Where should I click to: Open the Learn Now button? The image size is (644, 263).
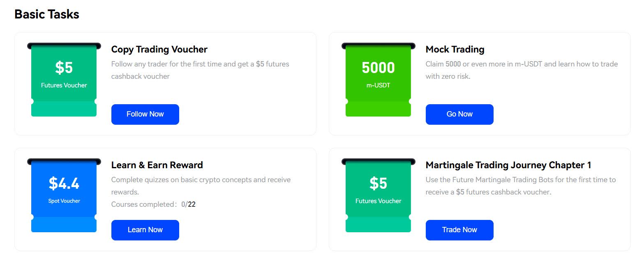point(145,230)
